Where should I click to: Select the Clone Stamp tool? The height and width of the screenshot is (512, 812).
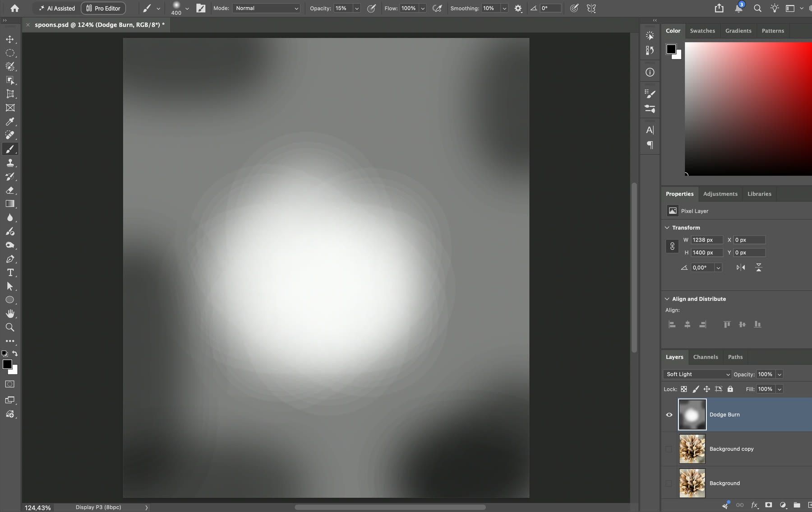pos(10,163)
